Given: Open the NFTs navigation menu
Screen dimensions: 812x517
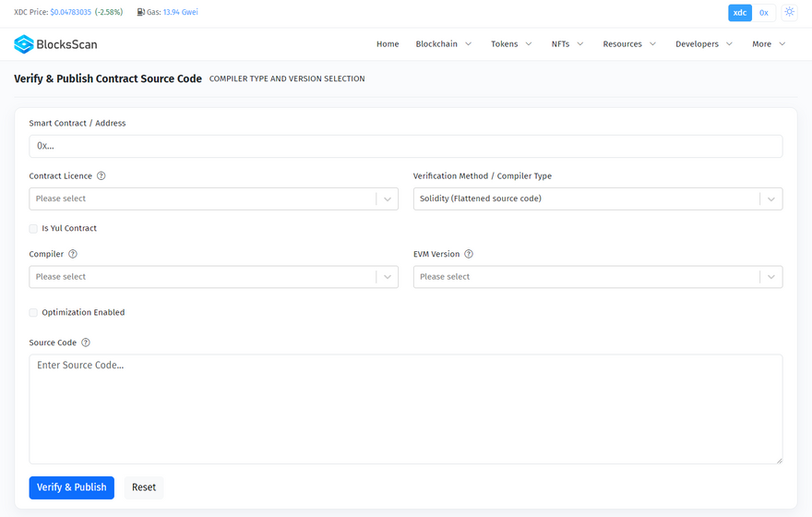Looking at the screenshot, I should [567, 44].
